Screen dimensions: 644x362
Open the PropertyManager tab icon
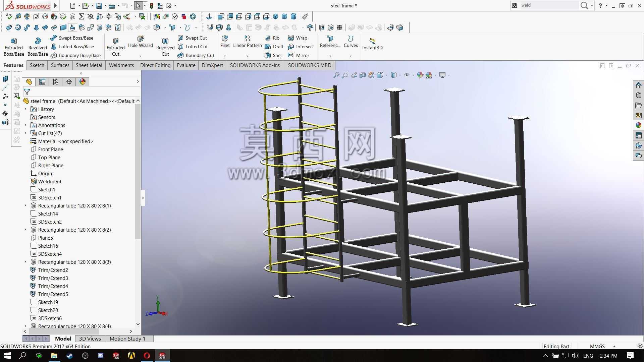[42, 81]
